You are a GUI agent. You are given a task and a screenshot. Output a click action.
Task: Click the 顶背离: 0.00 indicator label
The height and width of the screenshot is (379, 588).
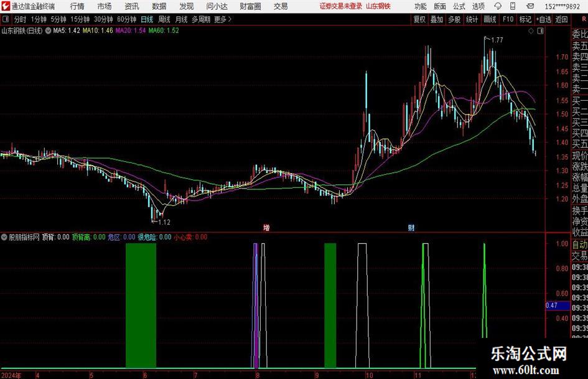(88, 237)
